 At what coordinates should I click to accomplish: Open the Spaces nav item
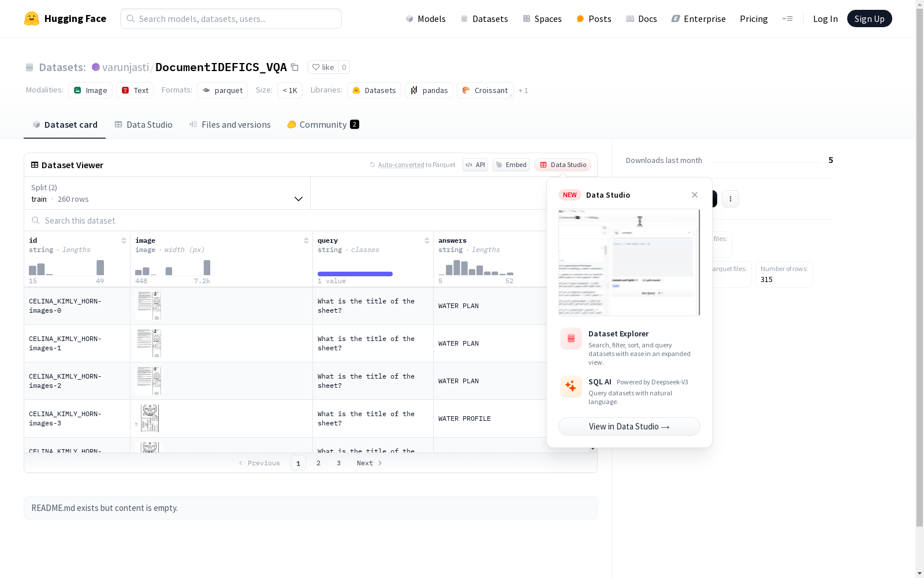click(x=542, y=18)
